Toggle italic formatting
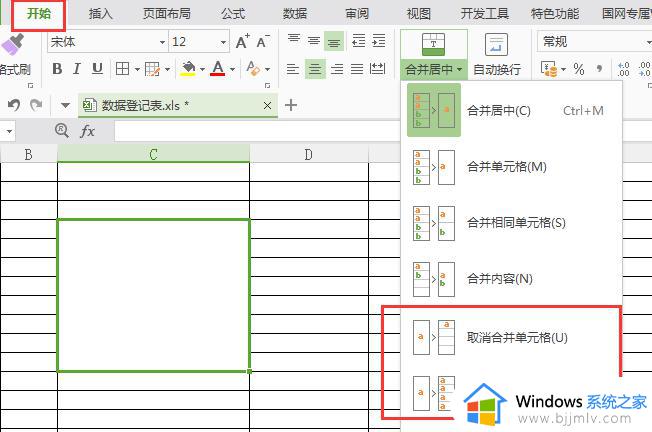Screen dimensions: 652x432 [x=77, y=69]
